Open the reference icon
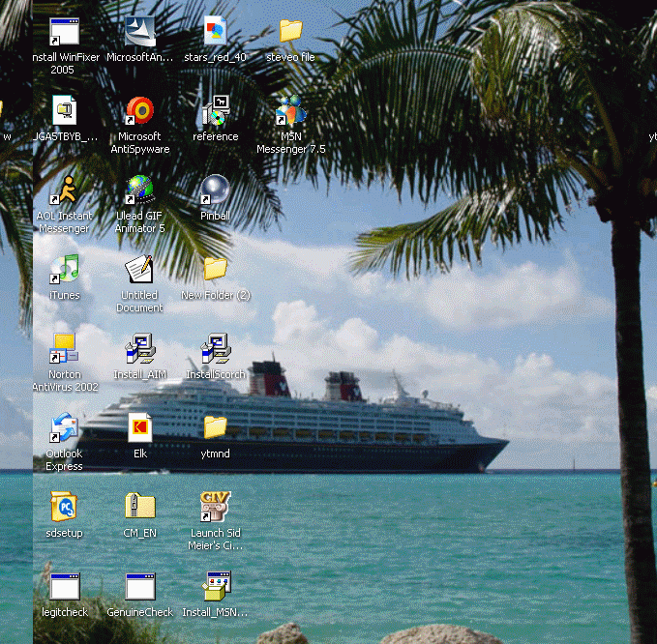Image resolution: width=657 pixels, height=644 pixels. click(216, 110)
